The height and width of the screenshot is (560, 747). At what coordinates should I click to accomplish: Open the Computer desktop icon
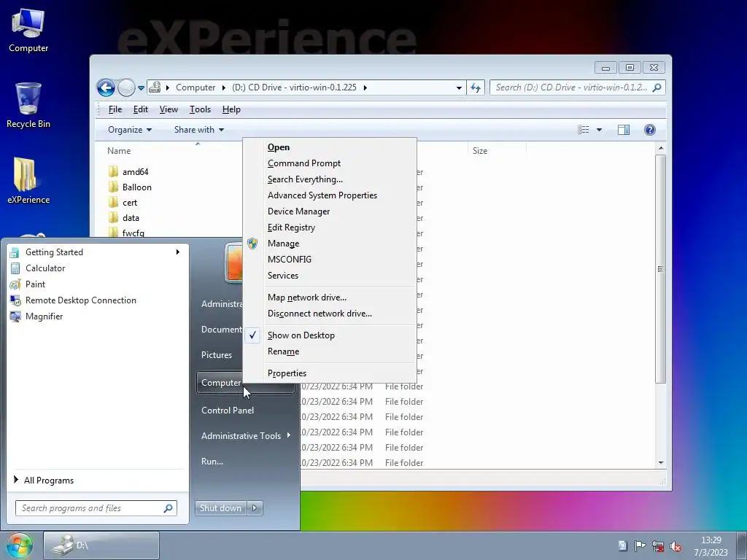28,29
